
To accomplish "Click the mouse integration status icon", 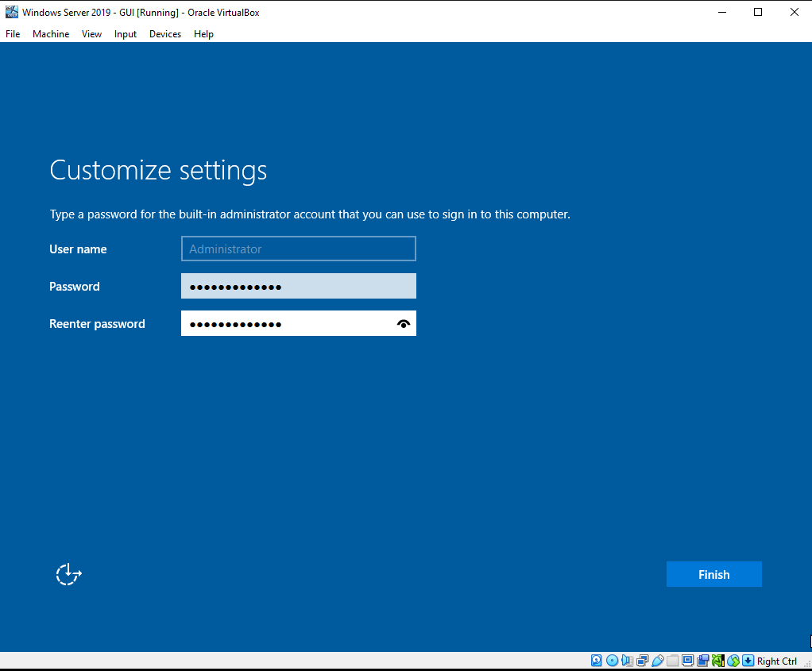I will (733, 661).
